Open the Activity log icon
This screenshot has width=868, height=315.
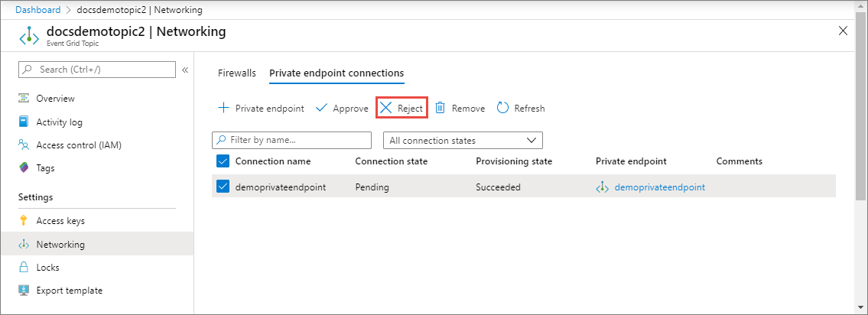click(24, 122)
